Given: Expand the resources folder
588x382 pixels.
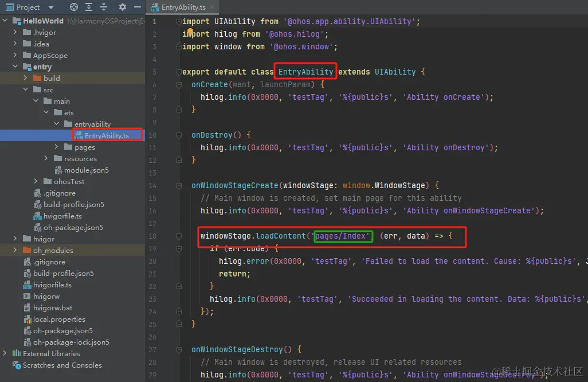Looking at the screenshot, I should [46, 158].
